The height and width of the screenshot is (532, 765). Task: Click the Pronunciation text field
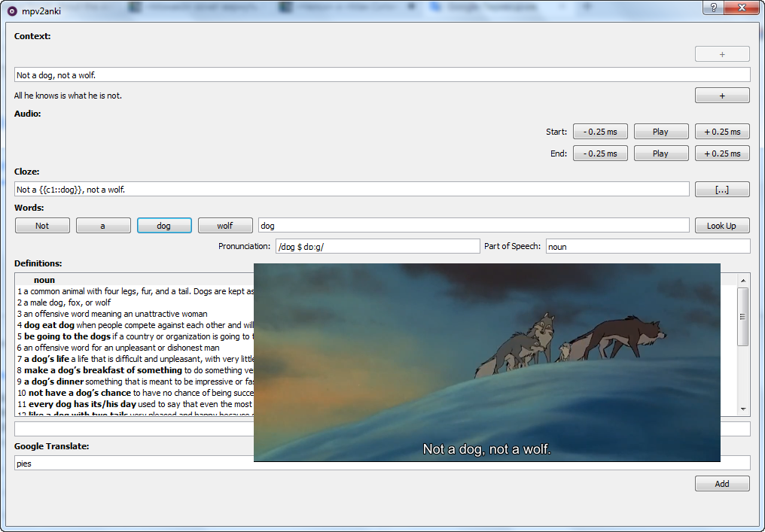click(x=377, y=247)
